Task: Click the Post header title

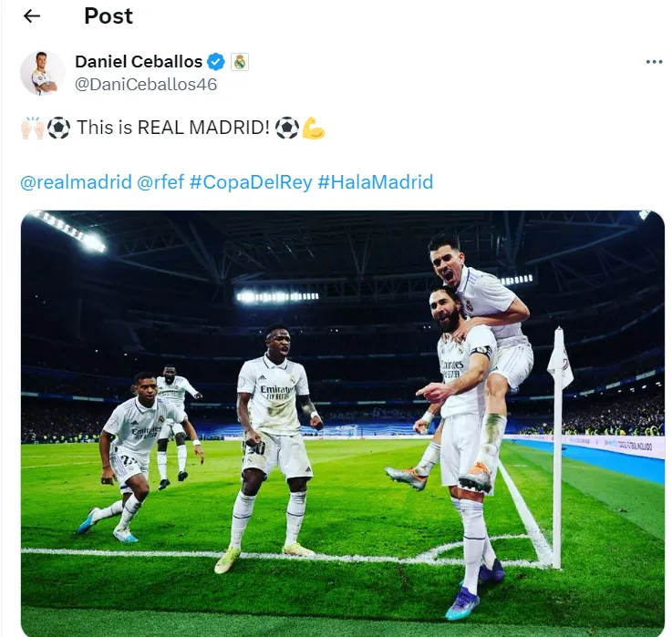Action: pyautogui.click(x=109, y=16)
